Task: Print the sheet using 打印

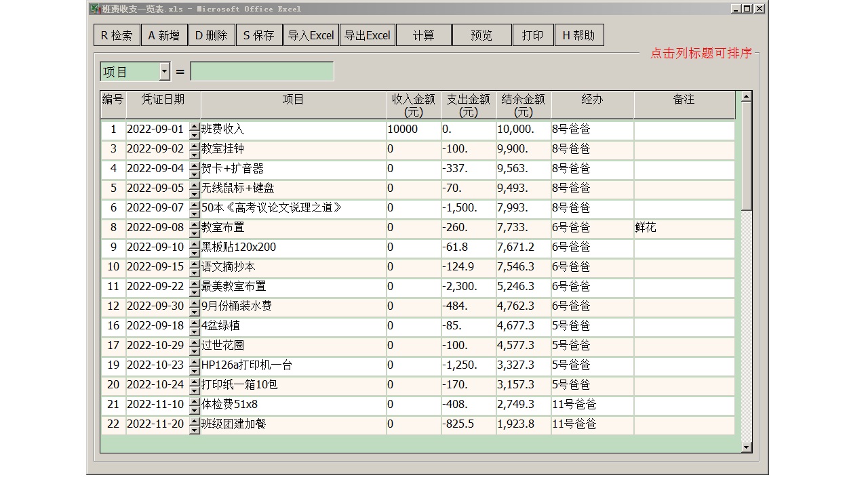Action: coord(533,35)
